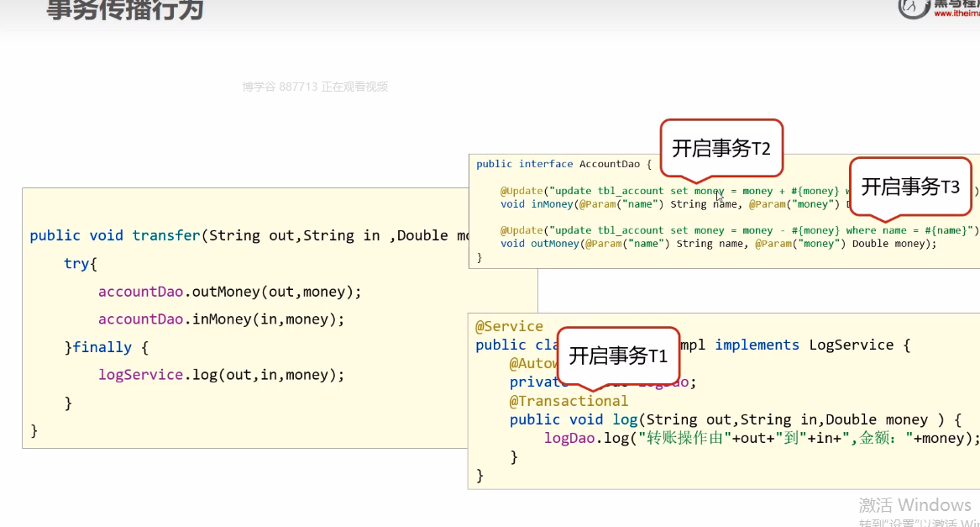980x527 pixels.
Task: Click the slide title 事务传播行为
Action: (125, 9)
